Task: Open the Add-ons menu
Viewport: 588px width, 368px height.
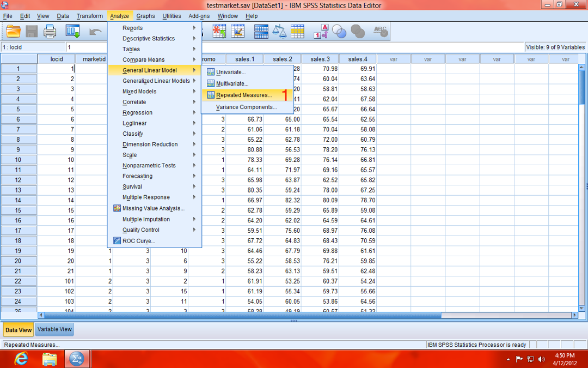Action: [199, 16]
